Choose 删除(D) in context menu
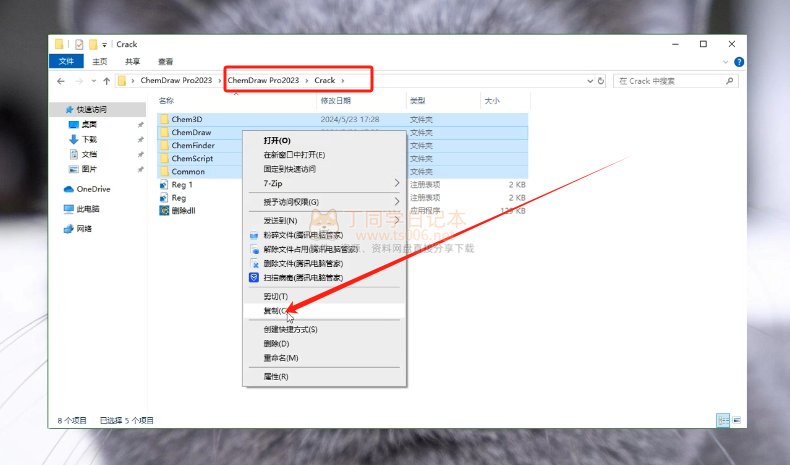Viewport: 790px width, 465px height. (x=324, y=344)
